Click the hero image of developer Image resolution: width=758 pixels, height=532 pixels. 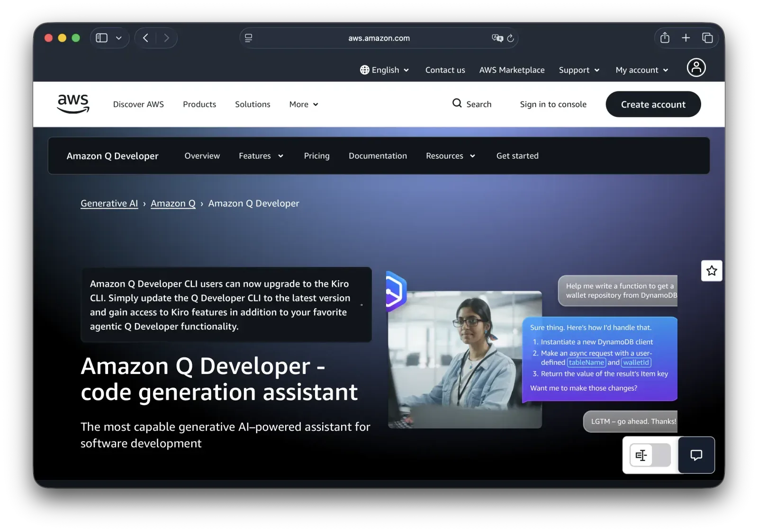pyautogui.click(x=465, y=360)
